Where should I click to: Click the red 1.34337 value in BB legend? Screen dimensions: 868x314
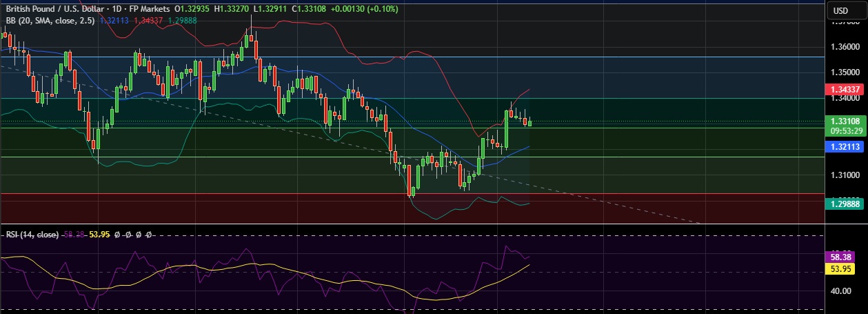tap(145, 20)
